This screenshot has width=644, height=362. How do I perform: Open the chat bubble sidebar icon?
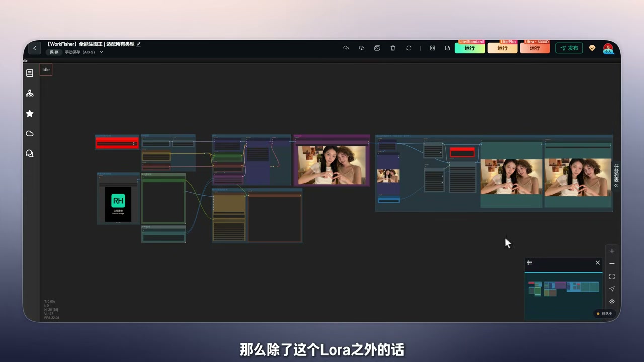click(x=30, y=154)
